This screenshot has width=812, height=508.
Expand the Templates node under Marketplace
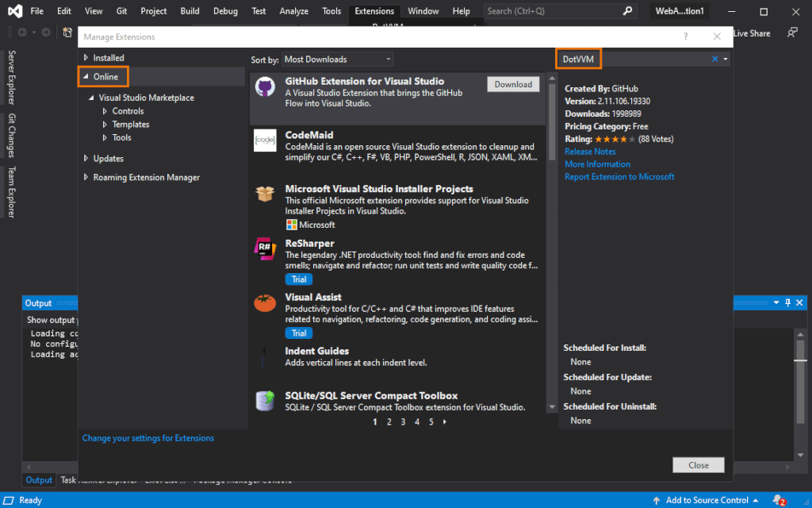[x=105, y=125]
